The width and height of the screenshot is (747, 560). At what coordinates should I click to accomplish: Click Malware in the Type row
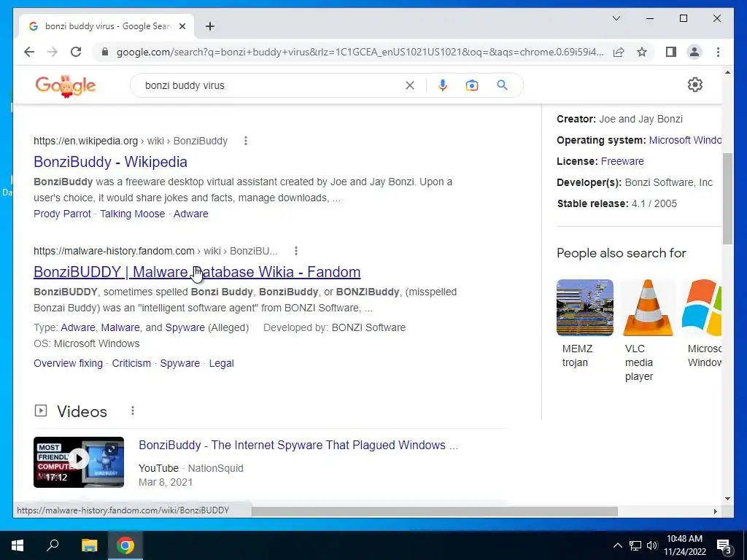pos(120,327)
